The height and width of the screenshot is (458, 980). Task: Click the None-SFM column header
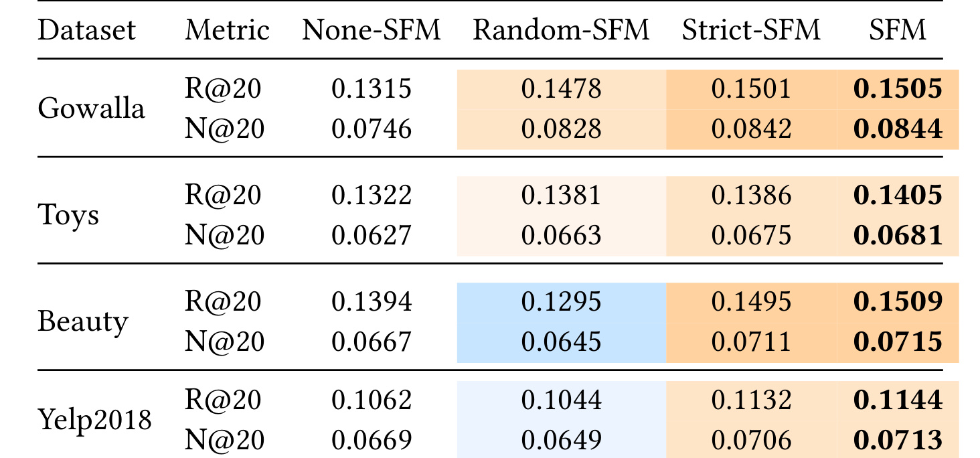(x=372, y=30)
